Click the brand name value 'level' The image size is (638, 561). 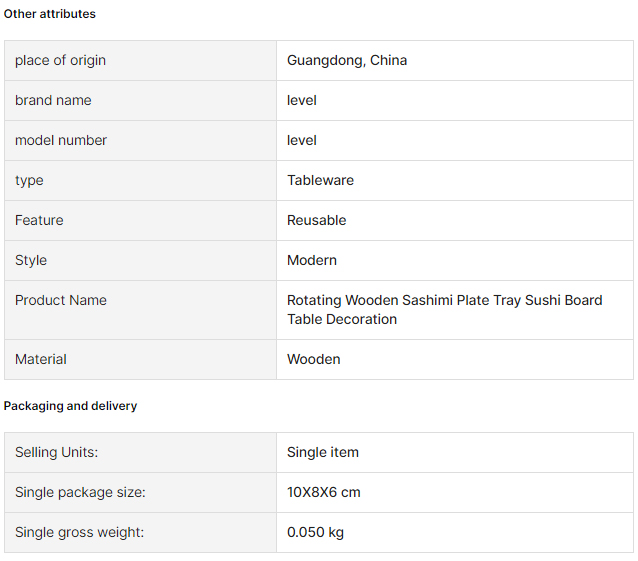[302, 100]
